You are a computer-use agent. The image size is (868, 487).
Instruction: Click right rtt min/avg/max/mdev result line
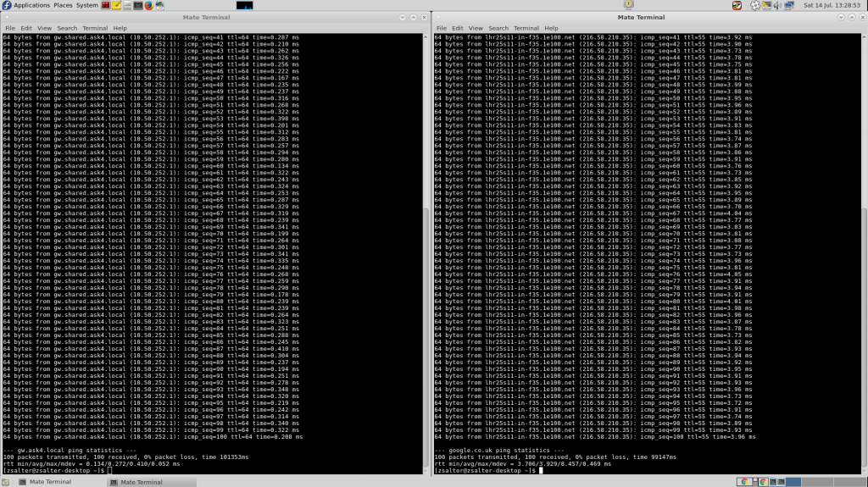coord(522,464)
